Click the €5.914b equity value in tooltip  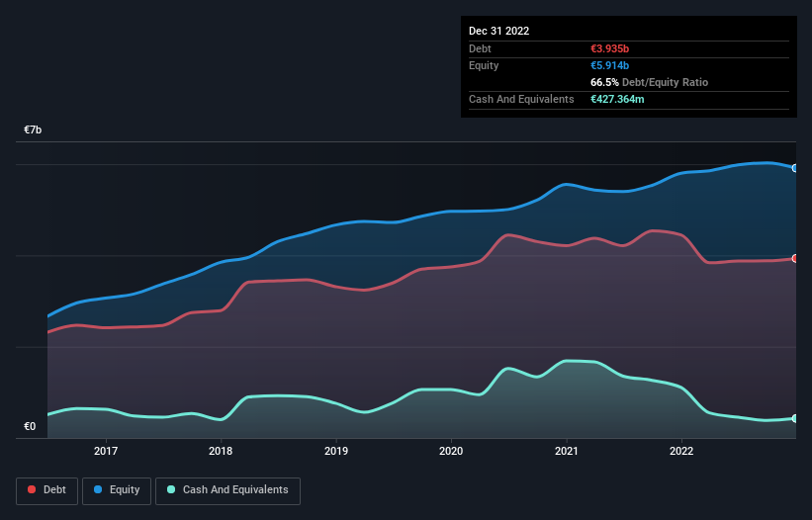point(609,65)
